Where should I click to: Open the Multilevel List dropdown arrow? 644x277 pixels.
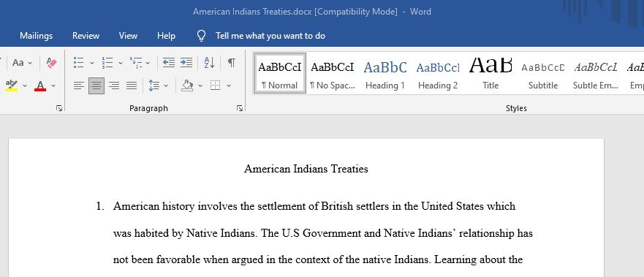(148, 63)
